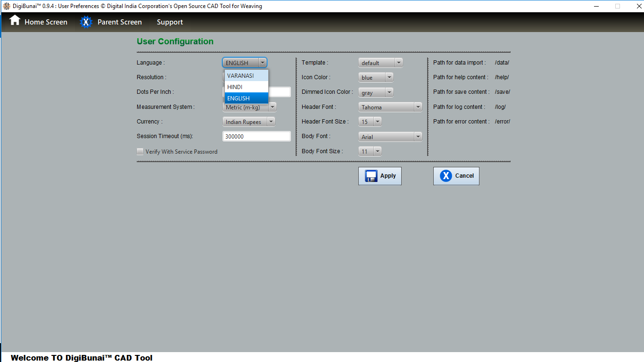Choose HINDI in the language dropdown
This screenshot has width=644, height=362.
click(246, 87)
